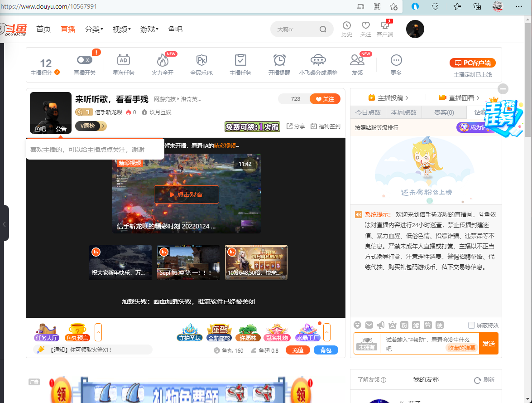Open the browser ellipsis settings menu
The height and width of the screenshot is (403, 532).
519,6
